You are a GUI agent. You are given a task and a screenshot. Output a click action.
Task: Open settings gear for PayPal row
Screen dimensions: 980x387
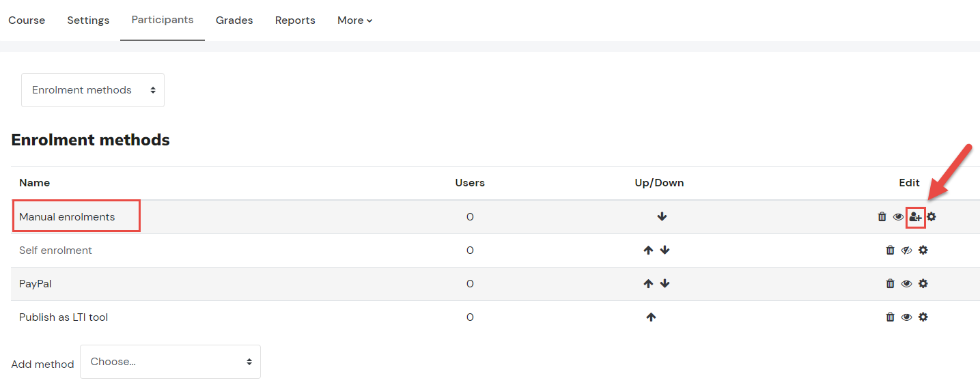point(923,284)
